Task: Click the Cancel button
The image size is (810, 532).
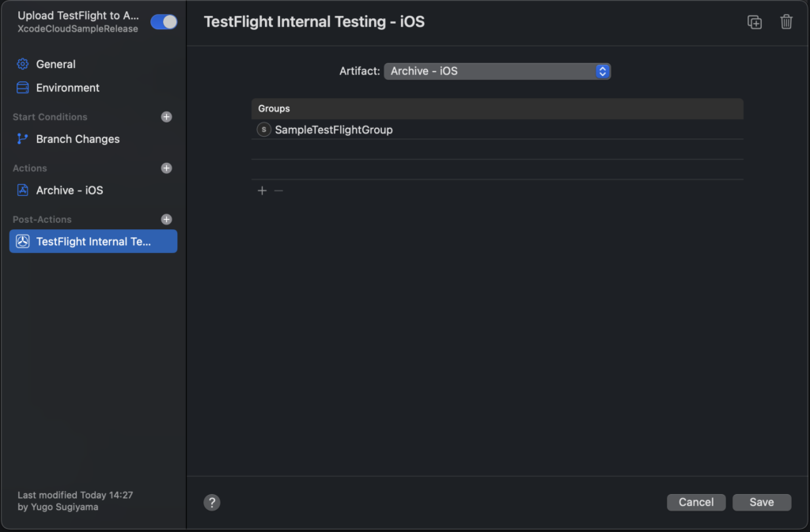Action: pyautogui.click(x=696, y=502)
